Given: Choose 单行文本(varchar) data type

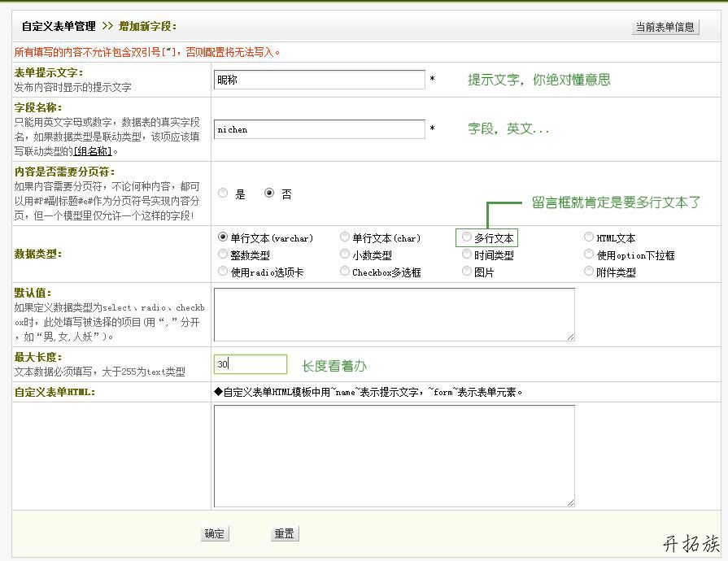Looking at the screenshot, I should click(x=223, y=237).
